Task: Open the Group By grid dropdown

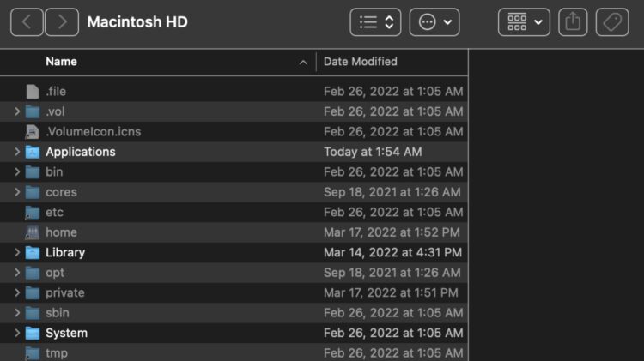Action: click(x=524, y=22)
